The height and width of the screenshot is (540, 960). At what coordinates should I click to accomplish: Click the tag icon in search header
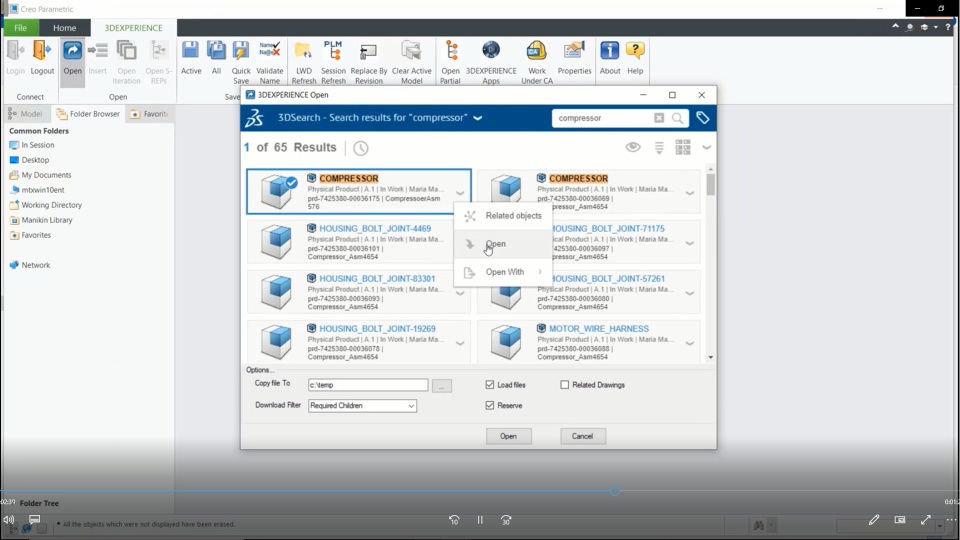(702, 118)
